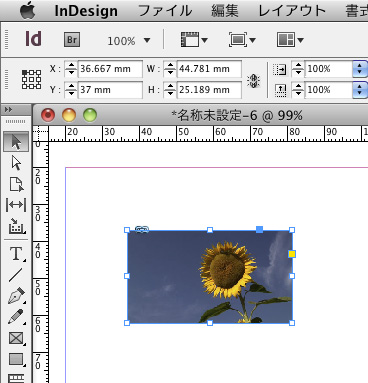Expand the tools panel double arrows
Viewport: 368px width, 383px height.
click(x=9, y=110)
